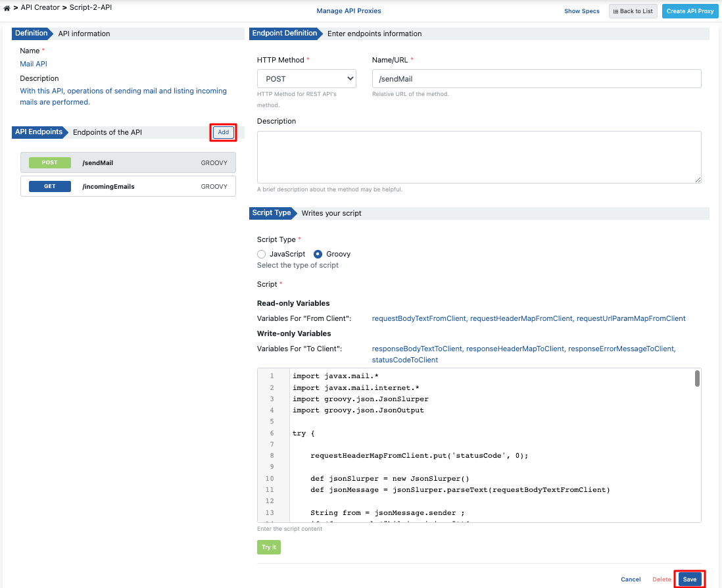The image size is (722, 588).
Task: Delete the current endpoint
Action: (x=662, y=579)
